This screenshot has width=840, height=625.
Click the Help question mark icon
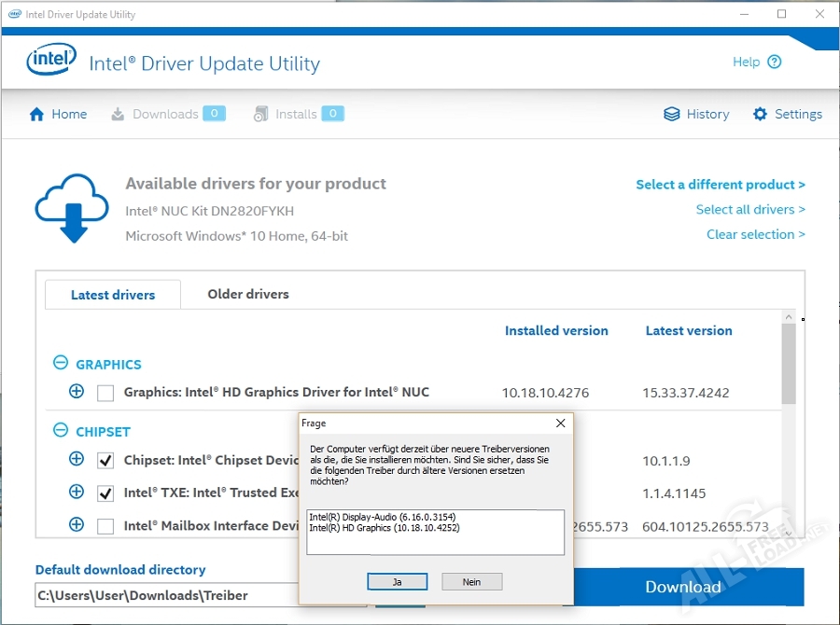(x=774, y=62)
